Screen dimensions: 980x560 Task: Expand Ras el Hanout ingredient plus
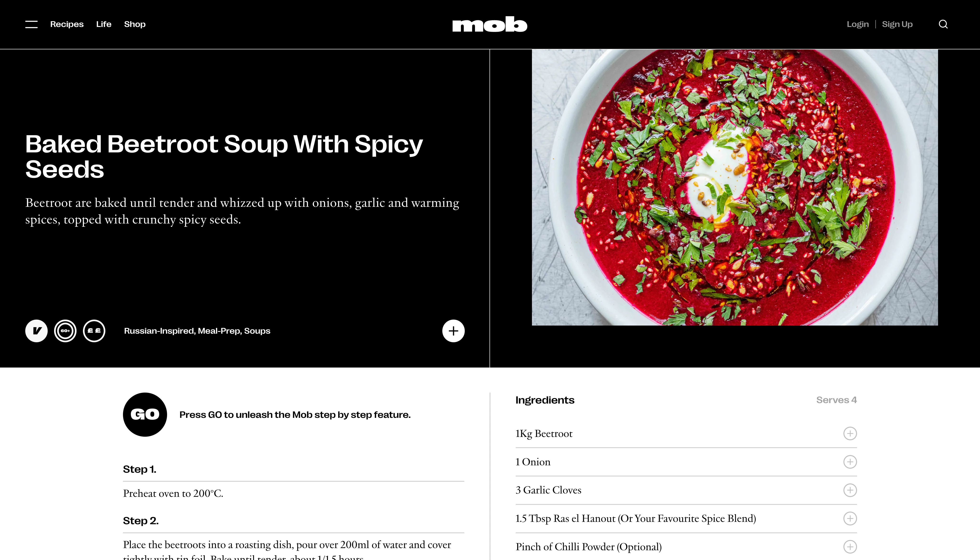point(850,519)
